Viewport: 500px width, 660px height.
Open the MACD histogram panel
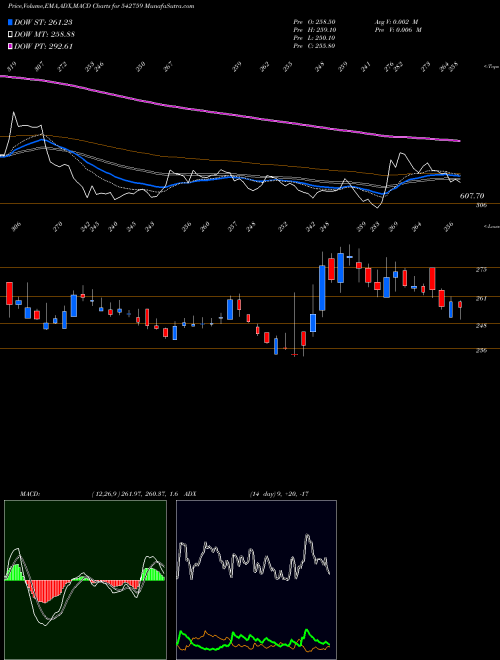[x=85, y=580]
